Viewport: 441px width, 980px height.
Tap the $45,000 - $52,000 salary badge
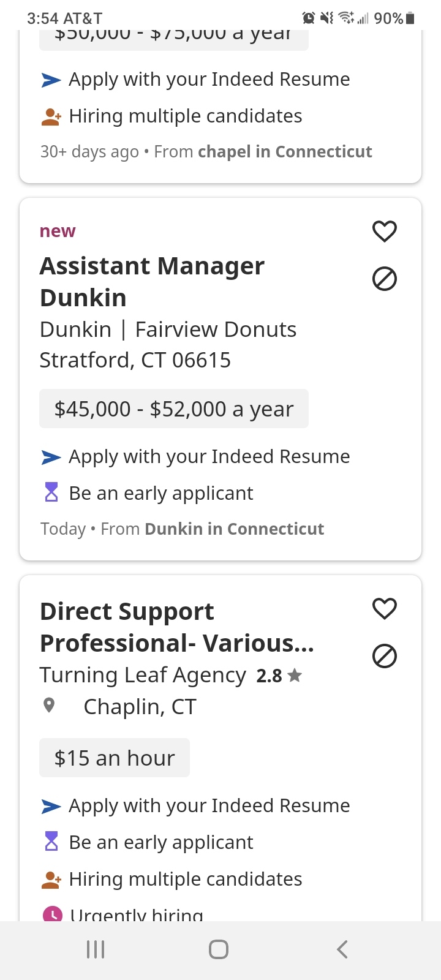[174, 409]
